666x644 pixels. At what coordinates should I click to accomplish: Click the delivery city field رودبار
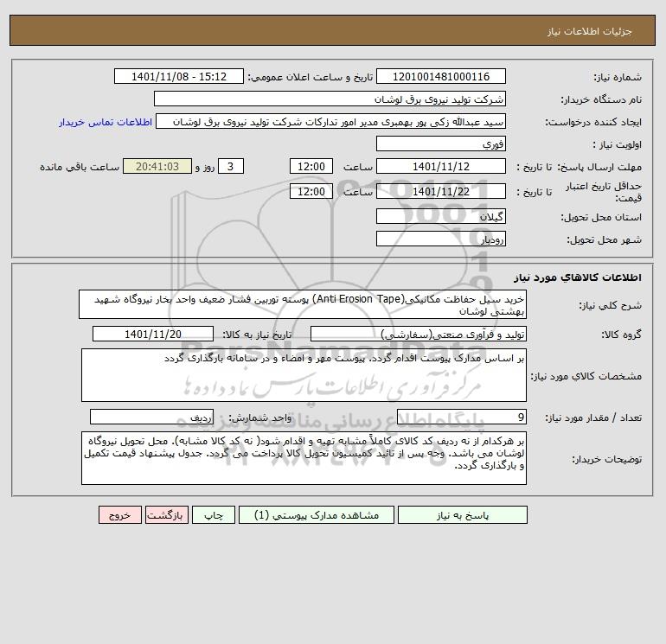point(441,239)
